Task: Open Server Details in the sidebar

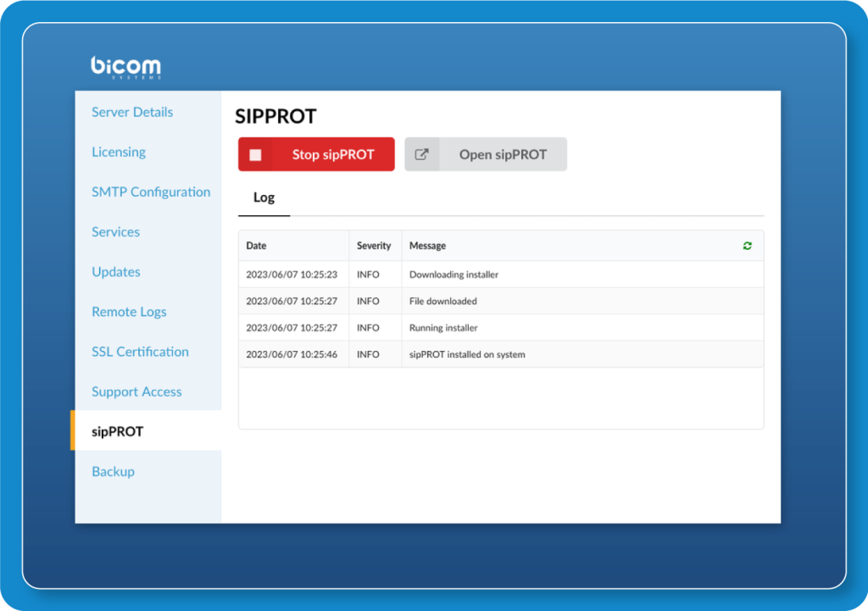Action: (x=132, y=112)
